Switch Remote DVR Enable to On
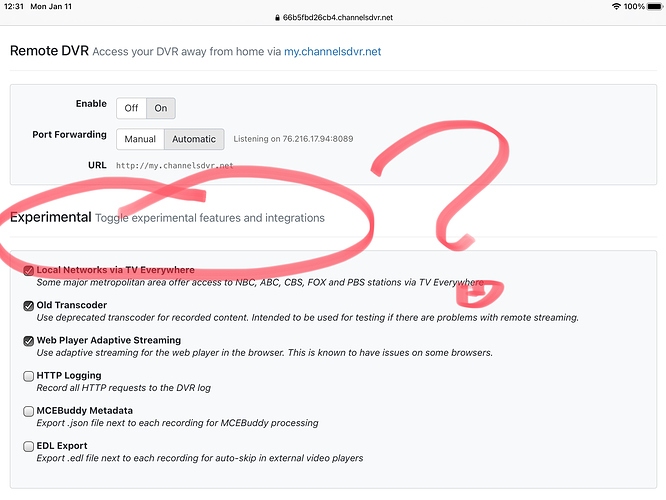666x500 pixels. tap(161, 108)
